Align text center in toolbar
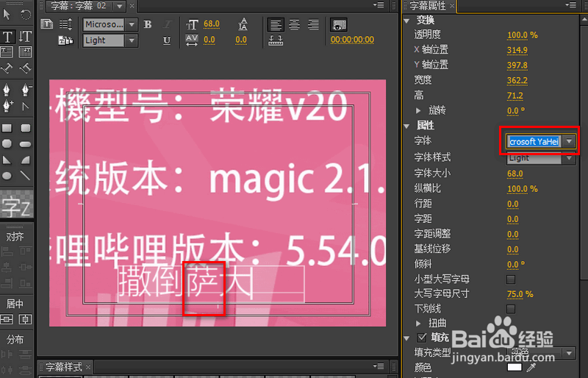The height and width of the screenshot is (378, 588). [295, 25]
